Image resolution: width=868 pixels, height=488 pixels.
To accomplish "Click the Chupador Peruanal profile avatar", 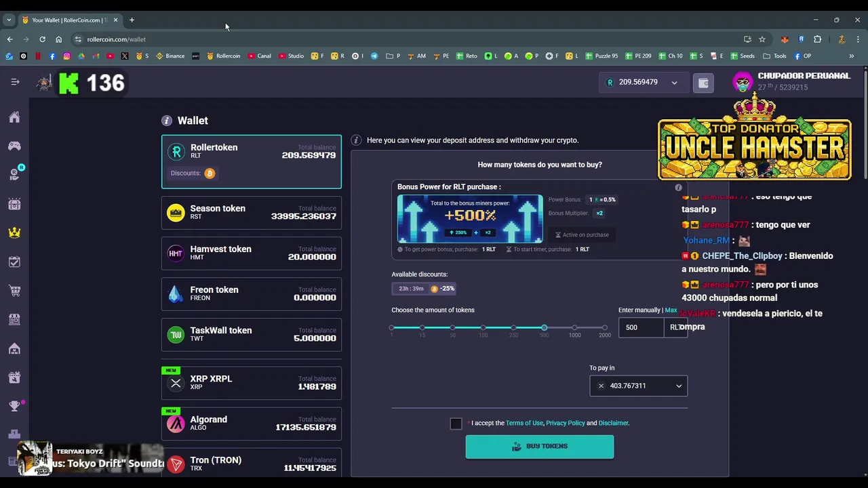I will tap(743, 83).
